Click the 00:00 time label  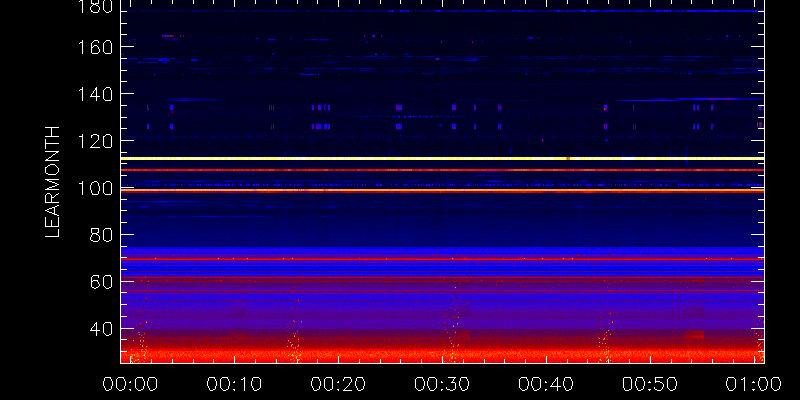[x=130, y=384]
